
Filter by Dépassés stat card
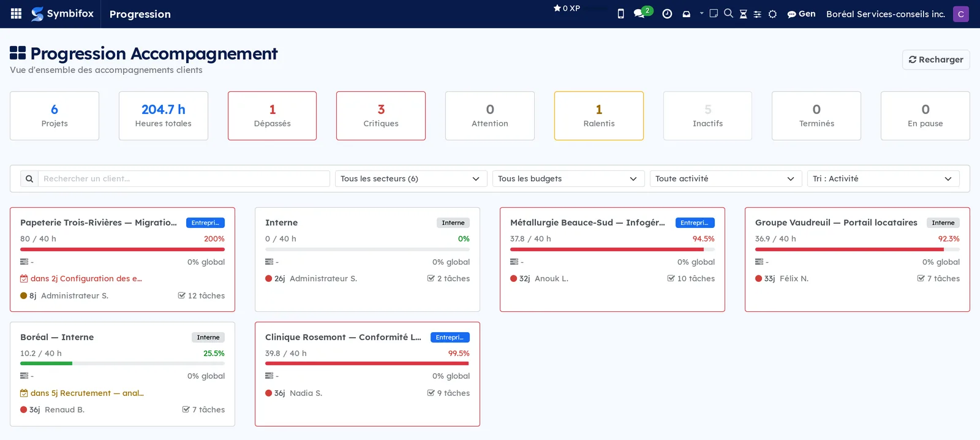pos(273,116)
